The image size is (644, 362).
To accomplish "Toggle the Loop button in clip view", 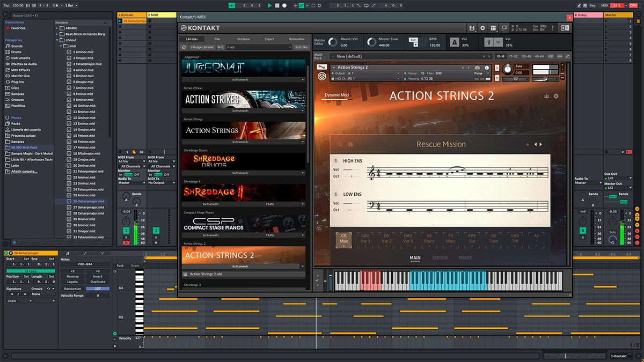I will pyautogui.click(x=30, y=271).
